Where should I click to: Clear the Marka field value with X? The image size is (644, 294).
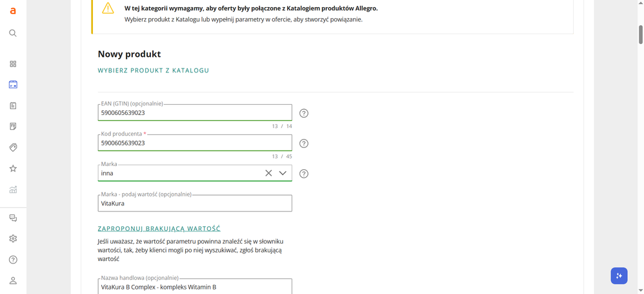(x=268, y=173)
